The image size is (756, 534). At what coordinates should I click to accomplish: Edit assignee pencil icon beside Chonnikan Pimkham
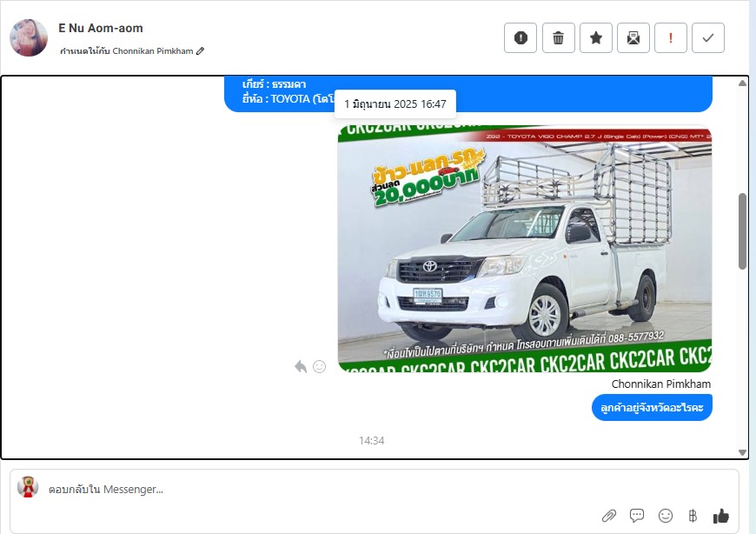200,50
